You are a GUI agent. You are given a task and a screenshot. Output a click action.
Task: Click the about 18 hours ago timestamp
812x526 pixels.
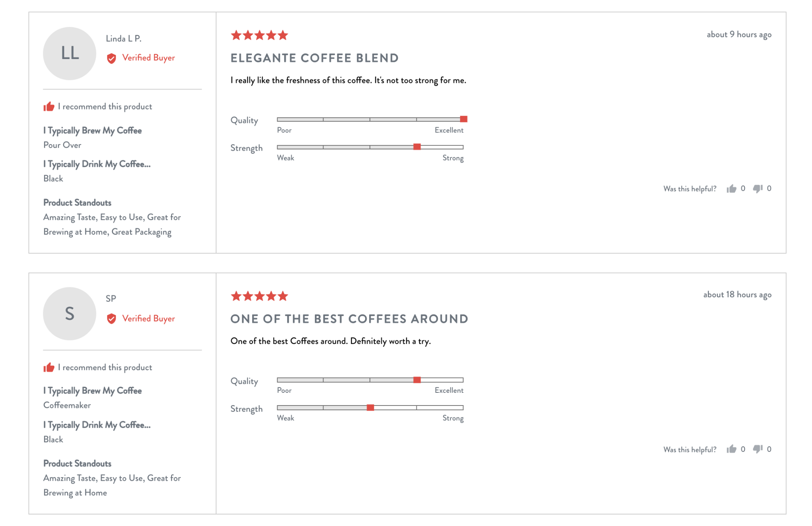pyautogui.click(x=737, y=295)
